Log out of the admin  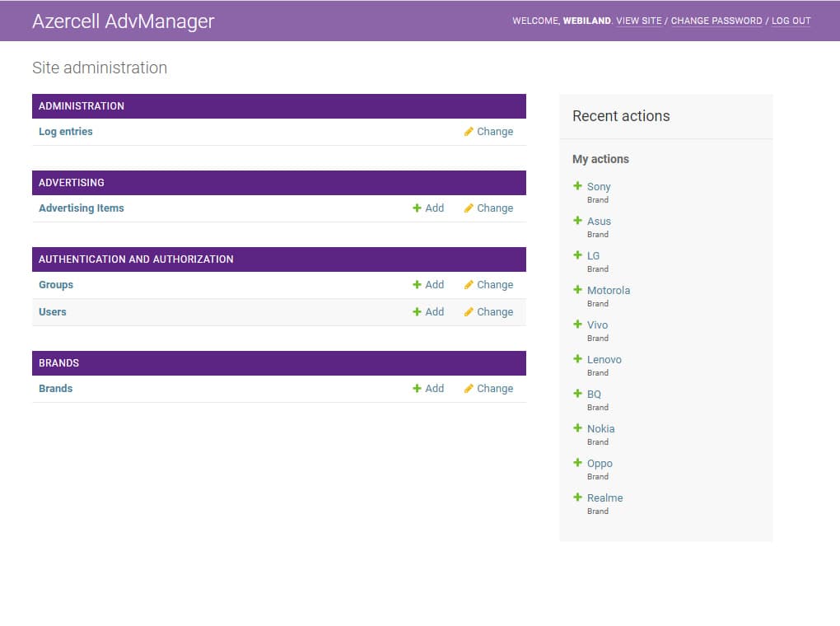pyautogui.click(x=791, y=21)
